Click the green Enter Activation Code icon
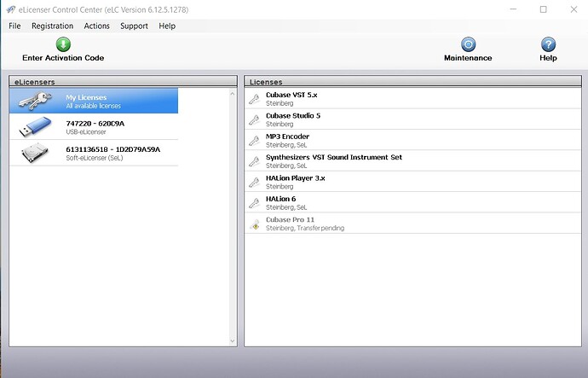The width and height of the screenshot is (588, 378). pyautogui.click(x=63, y=44)
